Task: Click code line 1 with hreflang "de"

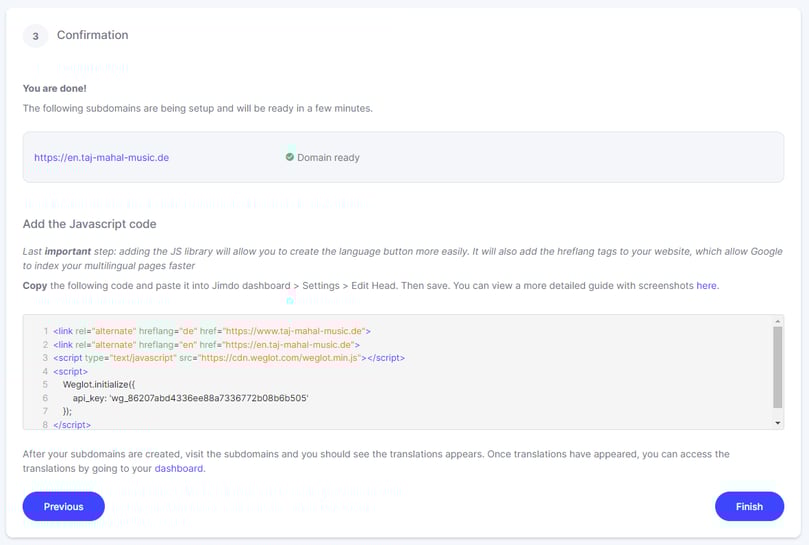Action: point(212,330)
